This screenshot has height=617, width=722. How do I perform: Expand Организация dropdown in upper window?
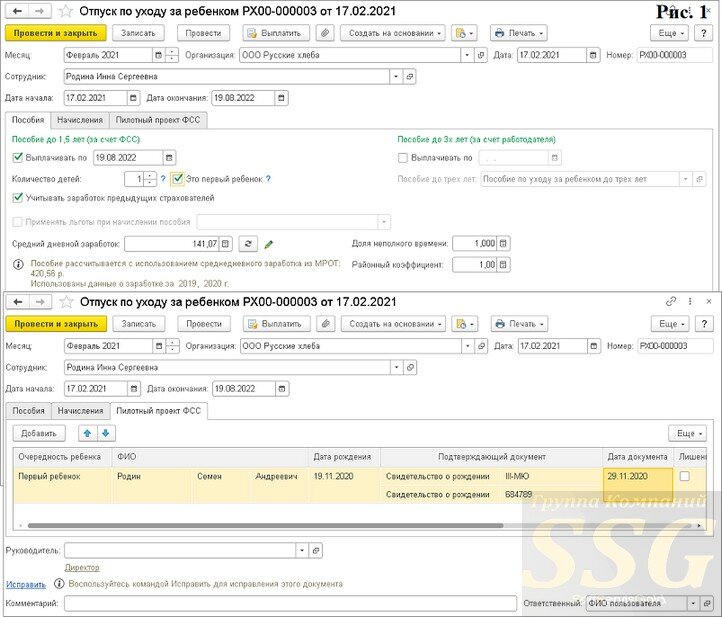pos(467,55)
